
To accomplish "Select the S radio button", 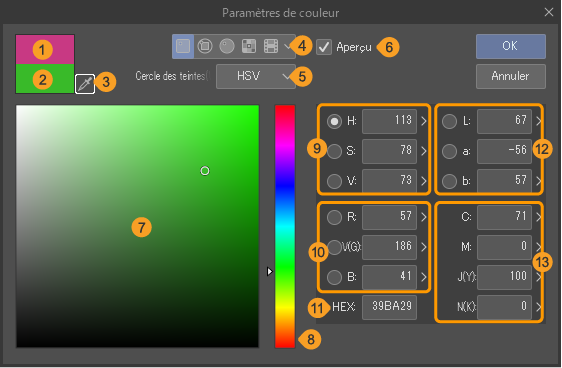I will (334, 151).
